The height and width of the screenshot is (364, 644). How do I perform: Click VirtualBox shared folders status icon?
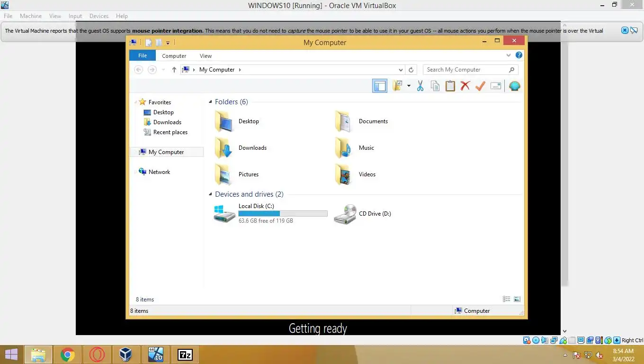pyautogui.click(x=572, y=340)
